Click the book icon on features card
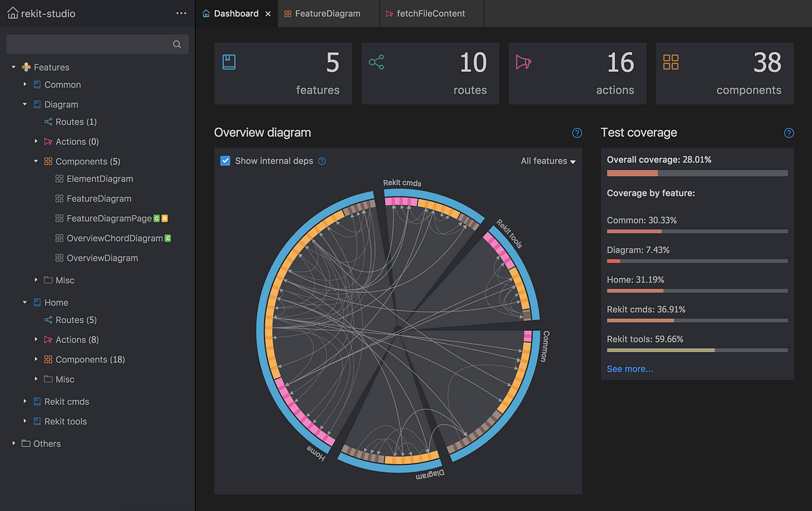This screenshot has height=511, width=812. 229,62
